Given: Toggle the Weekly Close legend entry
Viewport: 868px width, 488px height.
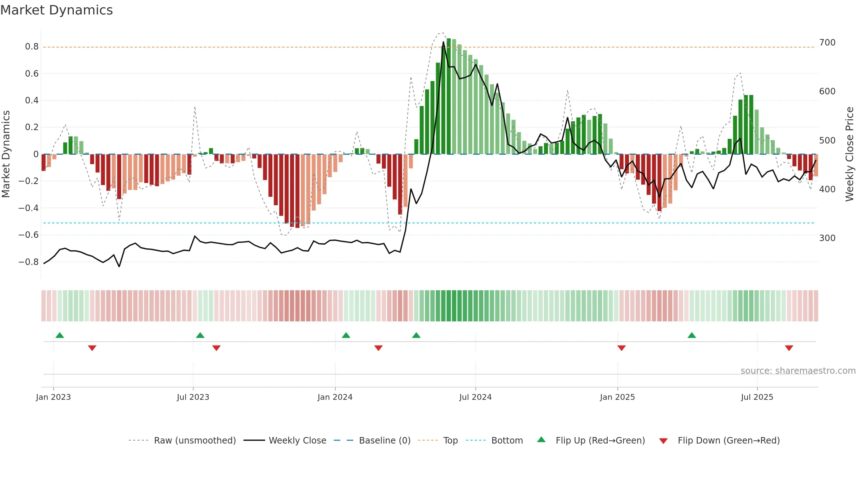Looking at the screenshot, I should [285, 441].
